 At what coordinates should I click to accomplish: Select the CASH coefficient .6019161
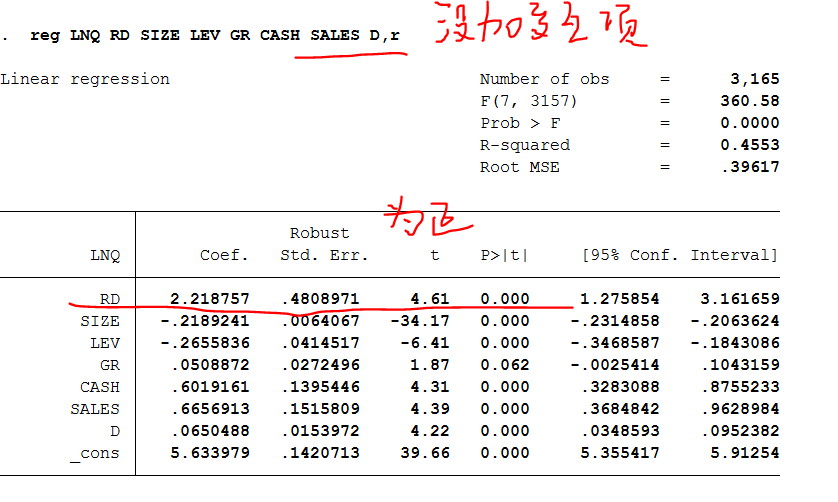pyautogui.click(x=211, y=387)
